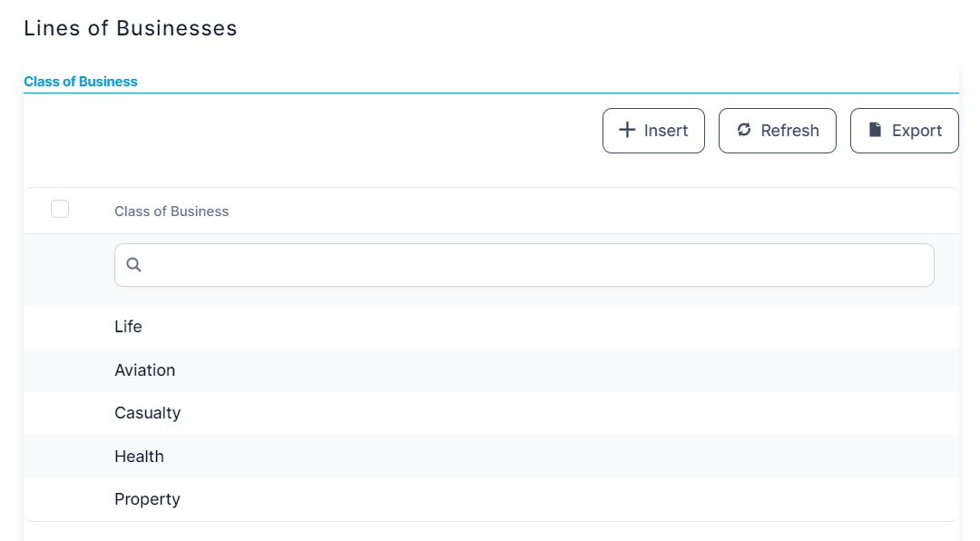Sort by the Class of Business column header
This screenshot has width=980, height=541.
point(171,211)
